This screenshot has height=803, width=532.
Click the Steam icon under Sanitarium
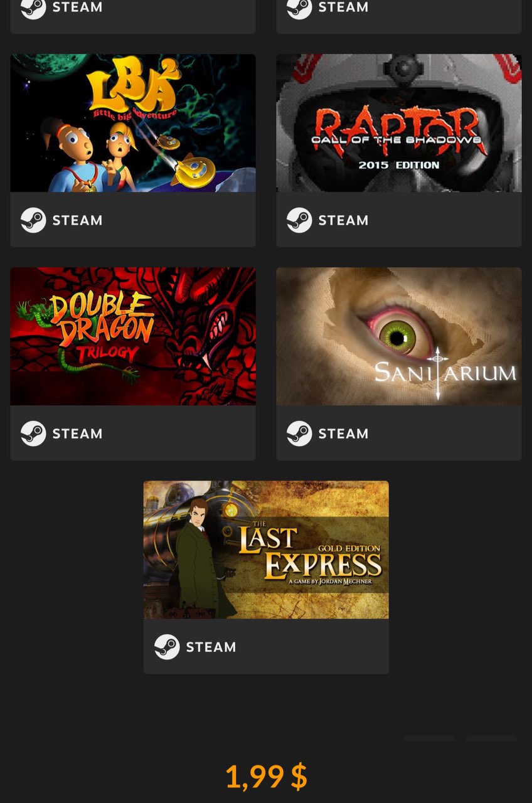(299, 433)
